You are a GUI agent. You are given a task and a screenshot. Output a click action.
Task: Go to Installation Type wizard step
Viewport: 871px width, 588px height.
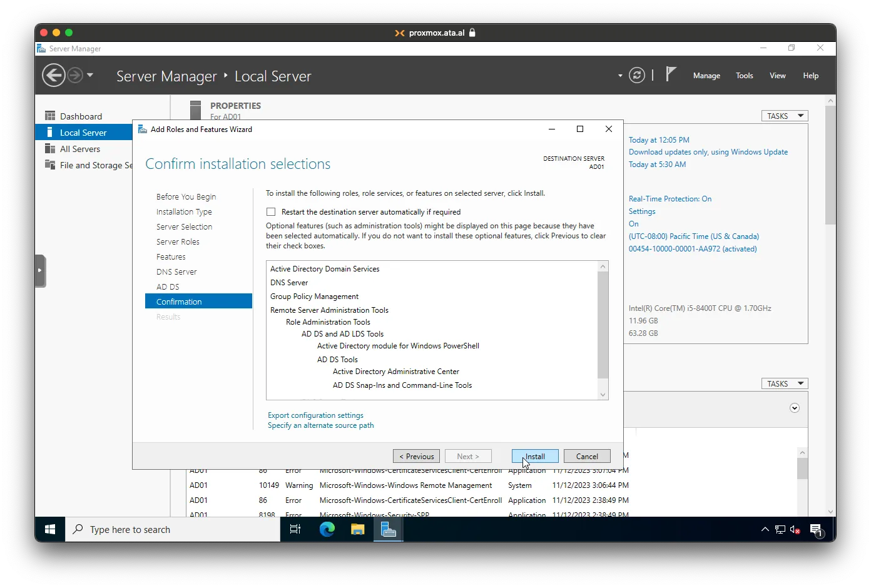point(184,211)
